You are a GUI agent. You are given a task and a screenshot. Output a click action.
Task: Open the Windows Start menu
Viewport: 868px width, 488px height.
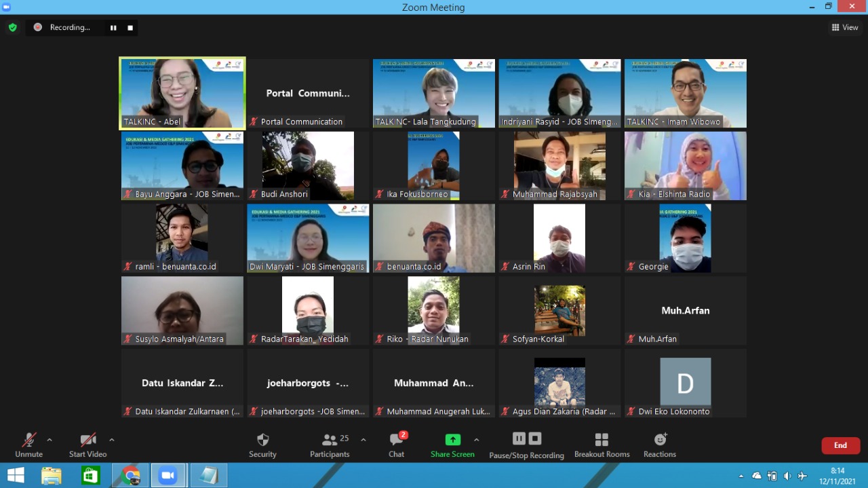pyautogui.click(x=16, y=475)
